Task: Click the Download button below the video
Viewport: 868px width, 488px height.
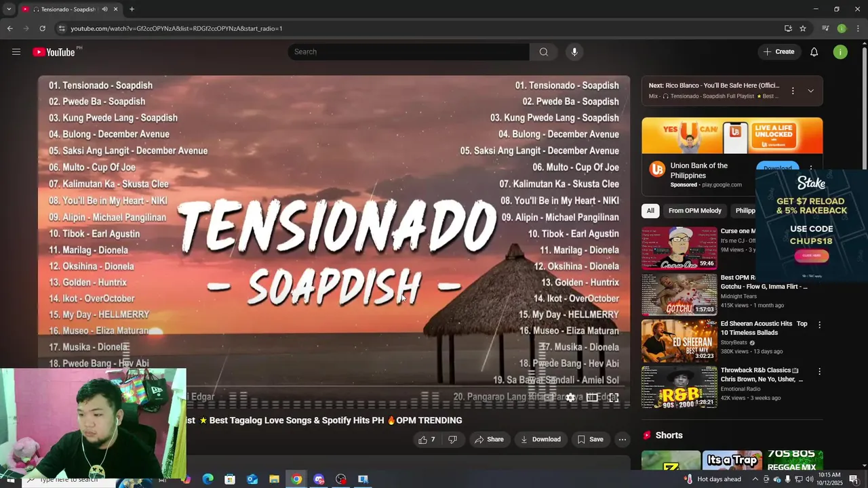Action: (x=540, y=439)
